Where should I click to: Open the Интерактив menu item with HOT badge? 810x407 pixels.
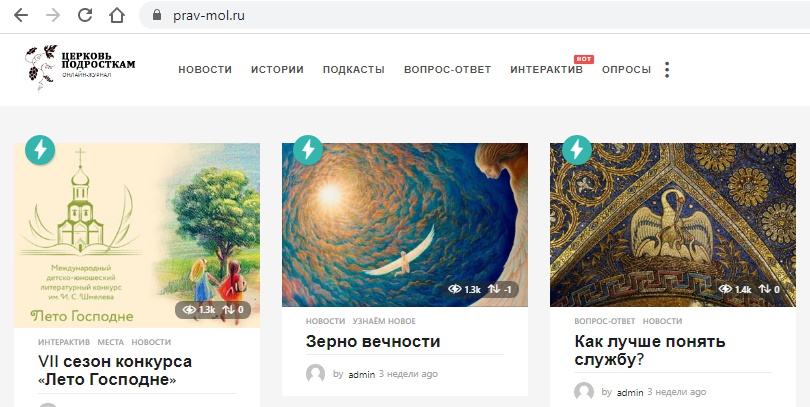(547, 70)
